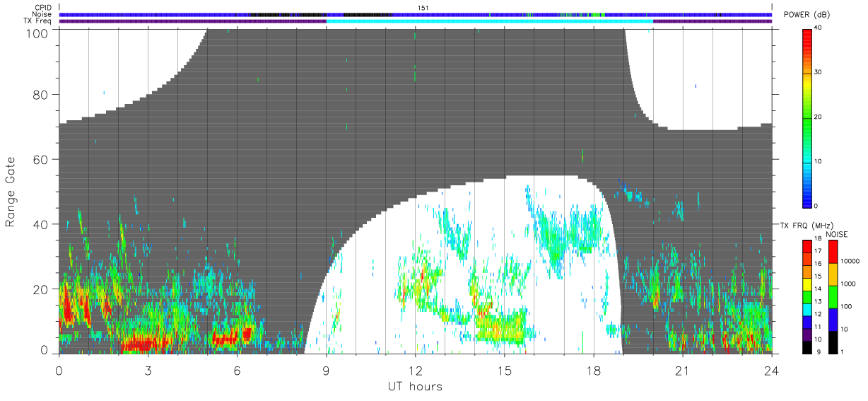Click the green segment of the NOISE colorbar
868x401 pixels.
click(834, 296)
